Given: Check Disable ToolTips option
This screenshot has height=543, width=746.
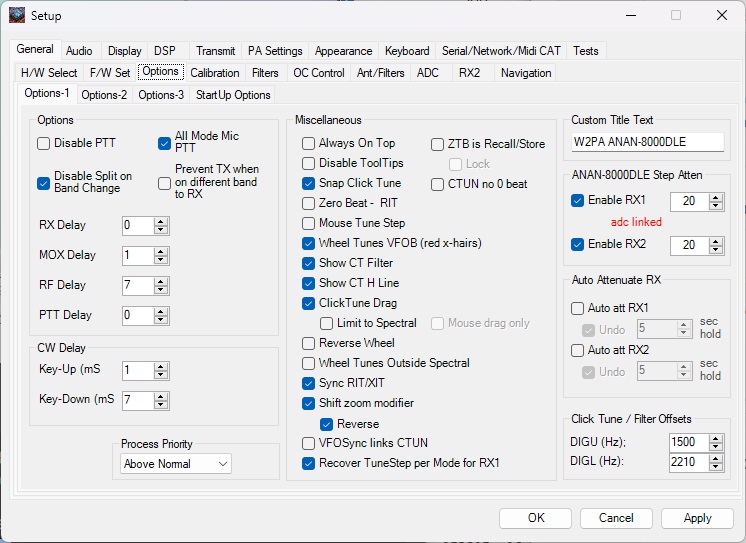Looking at the screenshot, I should 308,163.
